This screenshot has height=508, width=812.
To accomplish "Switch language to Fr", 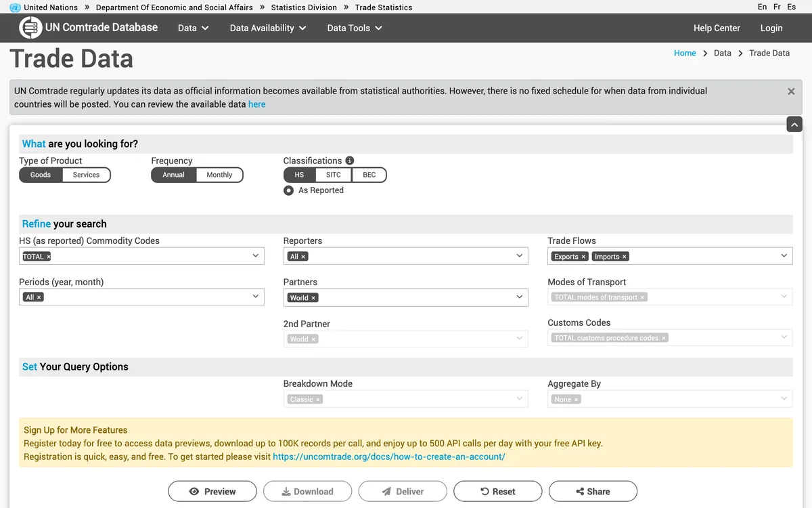I will pyautogui.click(x=777, y=7).
